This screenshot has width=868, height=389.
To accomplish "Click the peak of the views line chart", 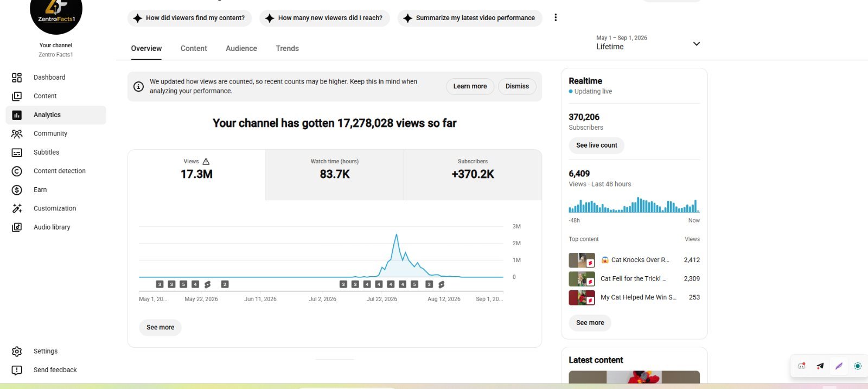I will (x=397, y=235).
